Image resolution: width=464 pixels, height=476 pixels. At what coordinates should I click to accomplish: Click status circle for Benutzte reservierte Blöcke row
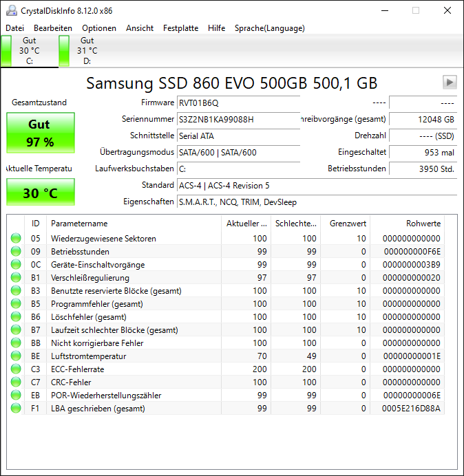(16, 290)
